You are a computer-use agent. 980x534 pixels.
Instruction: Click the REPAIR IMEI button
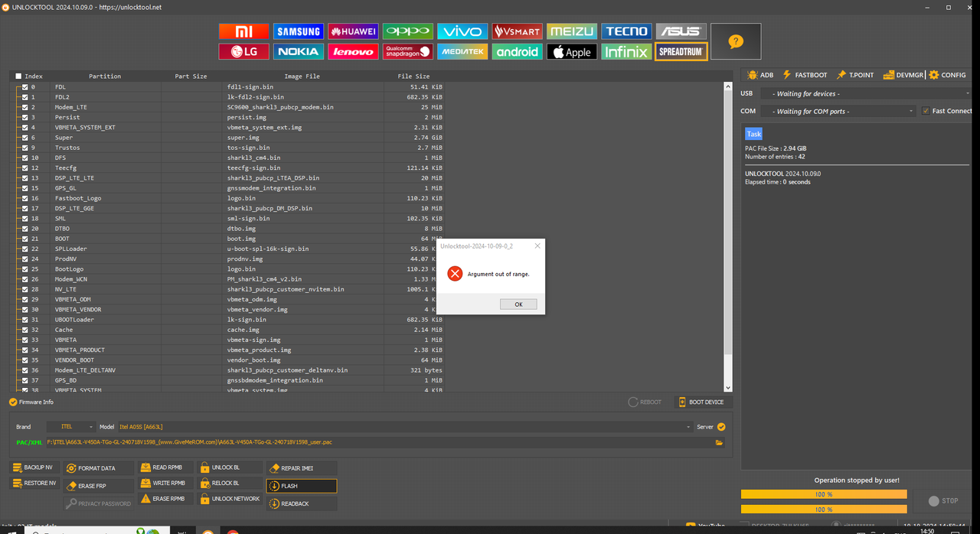[301, 468]
